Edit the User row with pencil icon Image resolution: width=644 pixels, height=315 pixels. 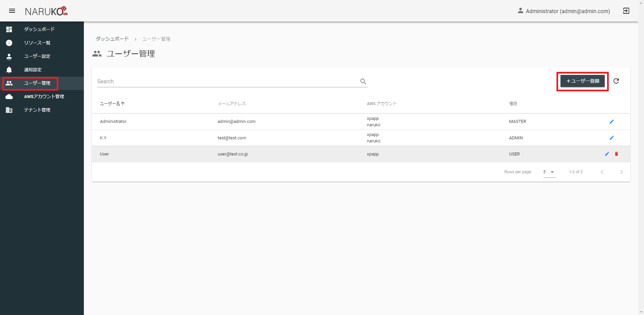point(607,154)
